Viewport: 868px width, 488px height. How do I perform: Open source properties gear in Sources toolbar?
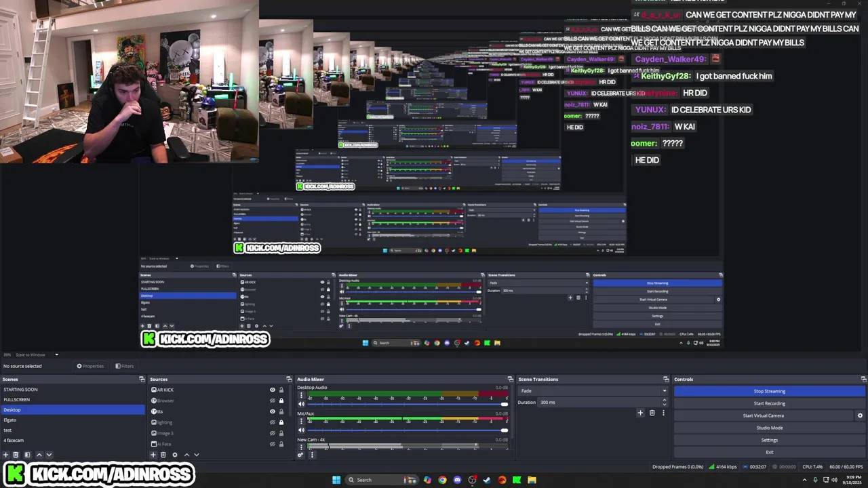click(175, 455)
